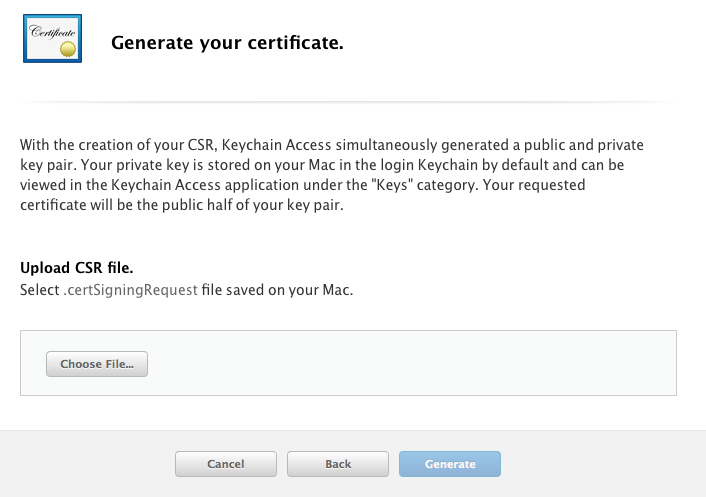Click the gray footer area left of Cancel
The height and width of the screenshot is (497, 706).
87,464
